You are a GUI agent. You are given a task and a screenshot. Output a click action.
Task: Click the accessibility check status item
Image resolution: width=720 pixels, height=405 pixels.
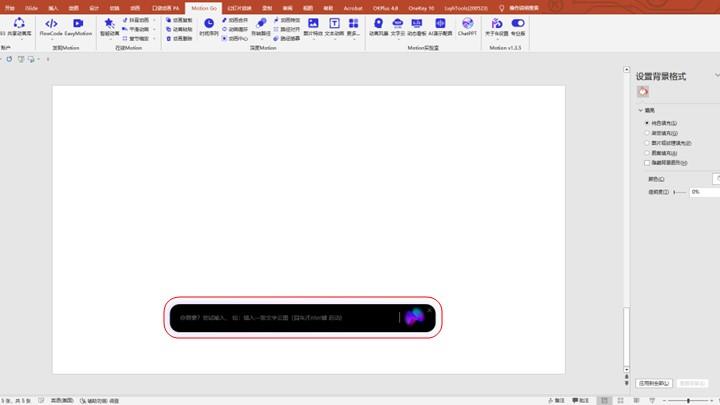100,401
